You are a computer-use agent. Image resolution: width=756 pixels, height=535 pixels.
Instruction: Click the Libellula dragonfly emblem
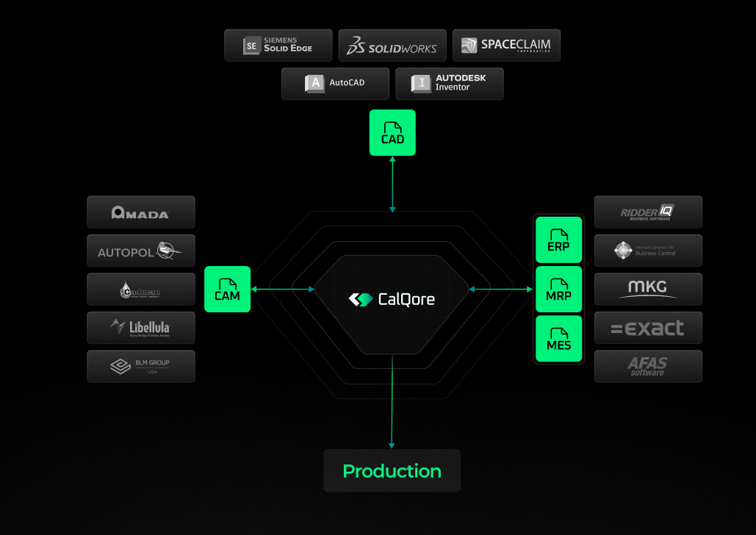click(x=118, y=326)
